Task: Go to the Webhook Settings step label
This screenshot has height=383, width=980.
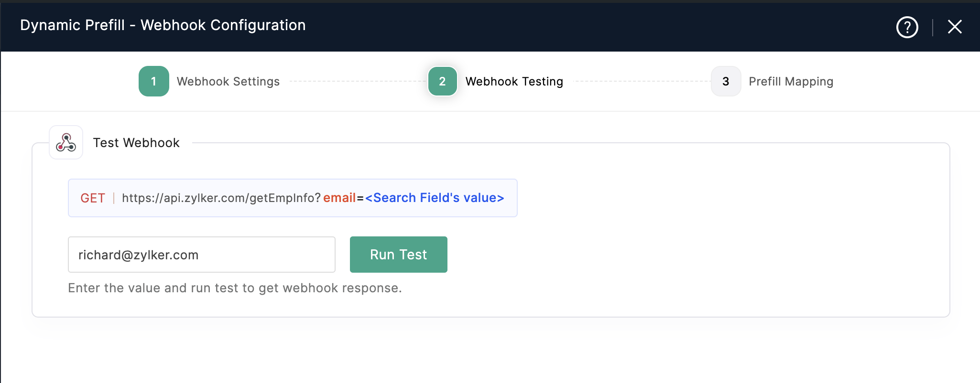Action: point(228,82)
